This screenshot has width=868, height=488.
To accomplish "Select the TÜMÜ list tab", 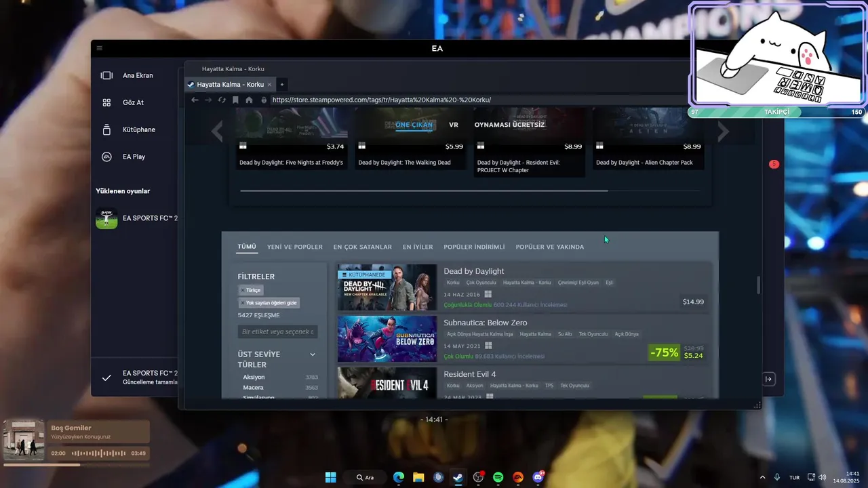I will point(247,247).
